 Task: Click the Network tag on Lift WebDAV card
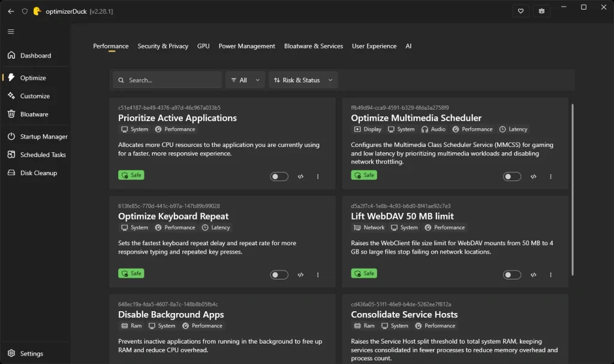coord(369,227)
